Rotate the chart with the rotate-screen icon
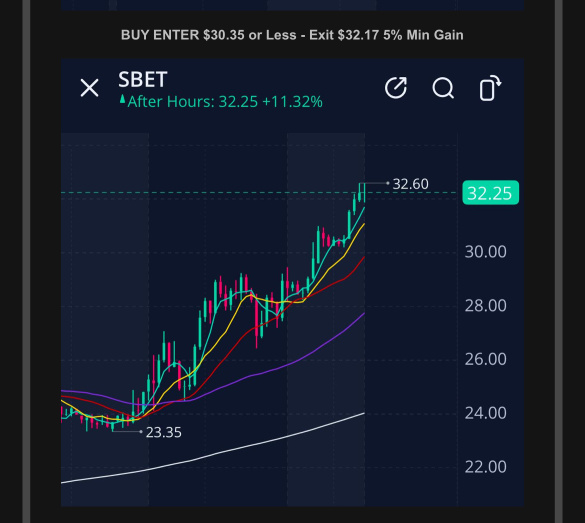This screenshot has width=585, height=523. coord(490,88)
